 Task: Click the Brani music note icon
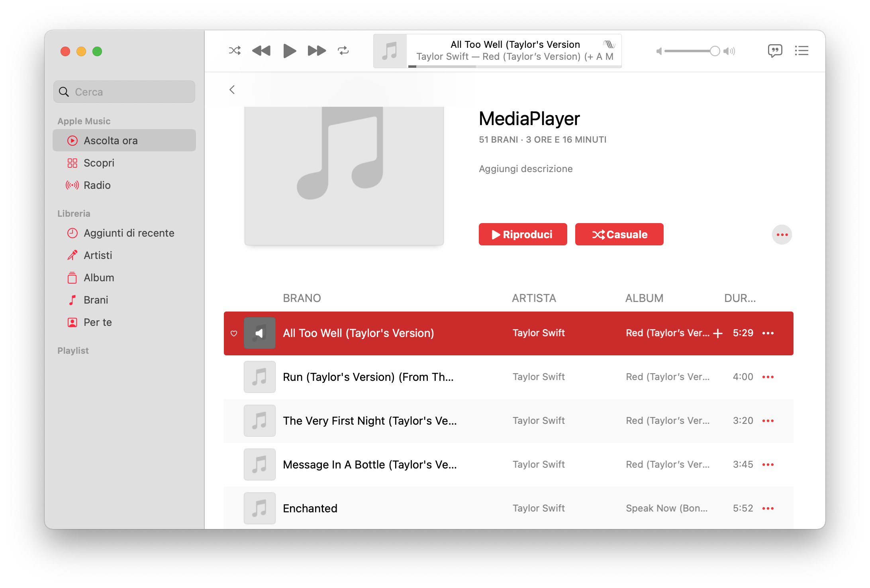[x=72, y=300]
